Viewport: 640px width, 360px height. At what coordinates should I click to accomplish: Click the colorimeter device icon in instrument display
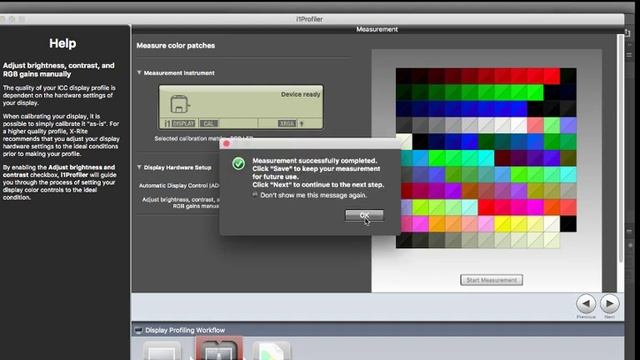point(180,104)
